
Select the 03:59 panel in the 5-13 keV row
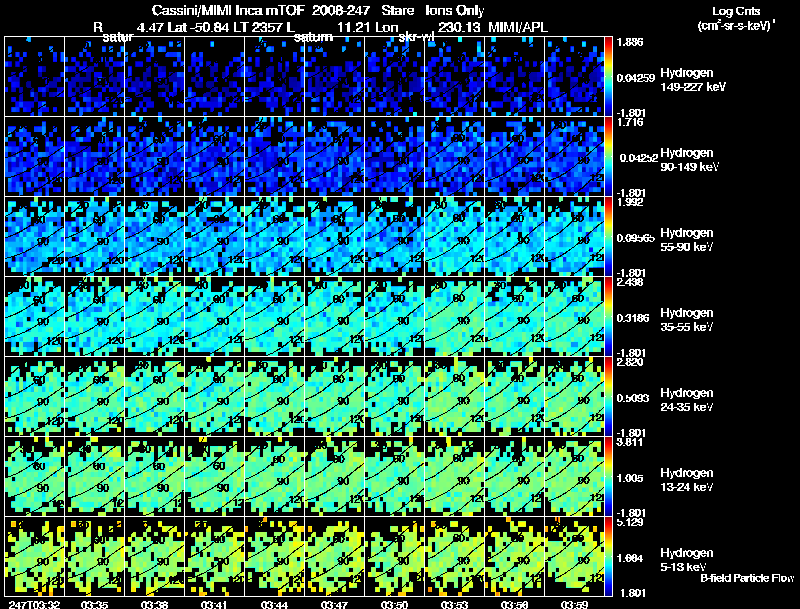(x=574, y=556)
